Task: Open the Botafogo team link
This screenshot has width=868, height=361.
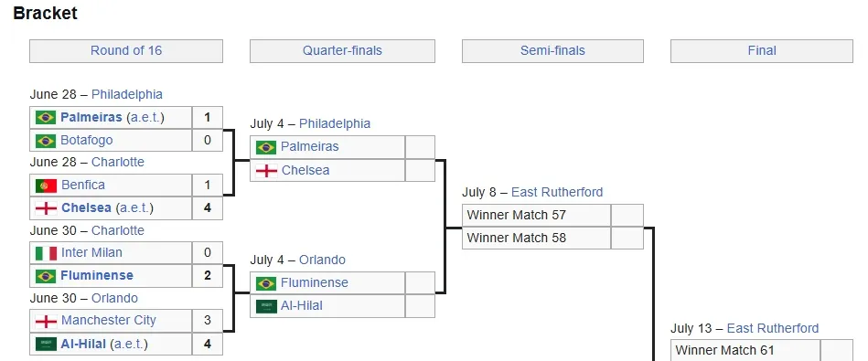Action: point(86,141)
